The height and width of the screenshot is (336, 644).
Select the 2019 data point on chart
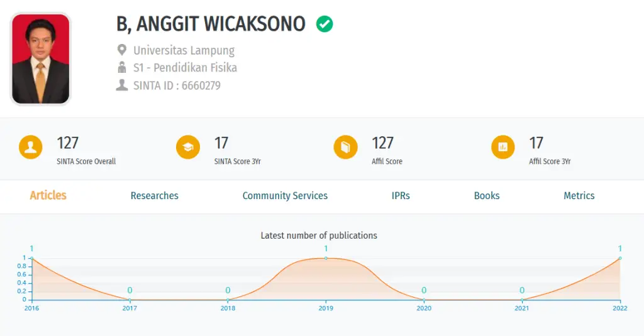pyautogui.click(x=326, y=258)
